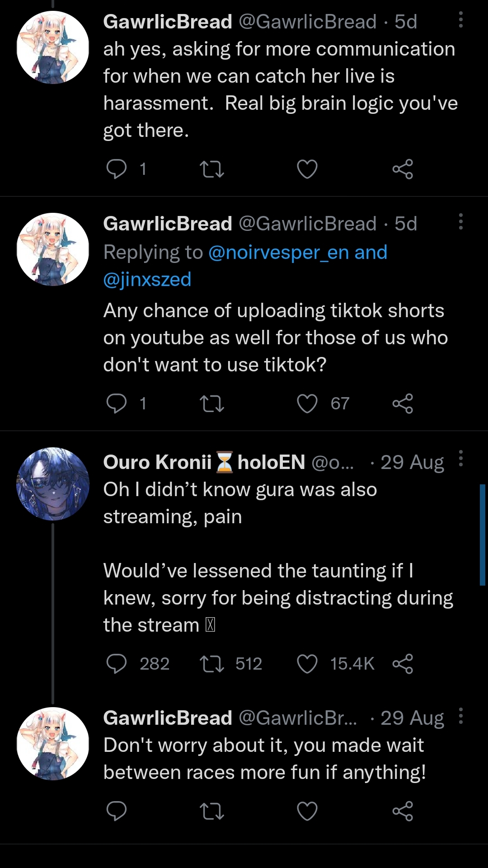Viewport: 488px width, 868px height.
Task: Share the "Don't worry about it" reply
Action: click(x=403, y=811)
